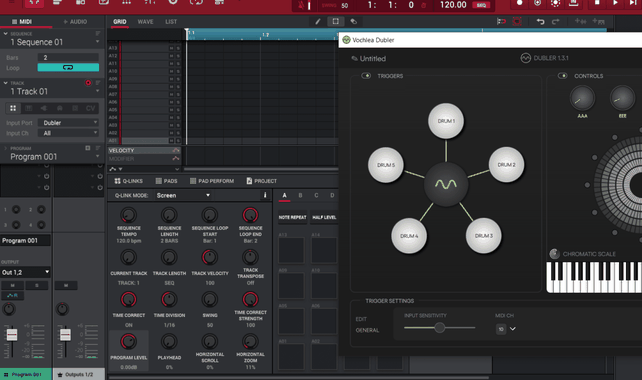This screenshot has width=642, height=380.
Task: Click the central waveform button in Triggers
Action: (x=445, y=184)
